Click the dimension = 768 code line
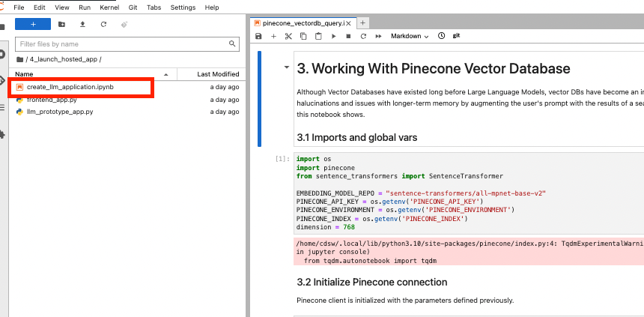 click(x=326, y=227)
